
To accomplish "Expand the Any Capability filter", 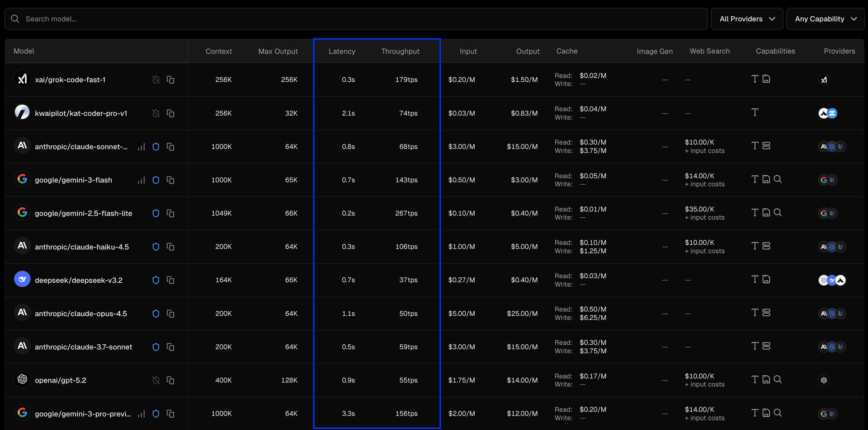I will click(x=825, y=19).
